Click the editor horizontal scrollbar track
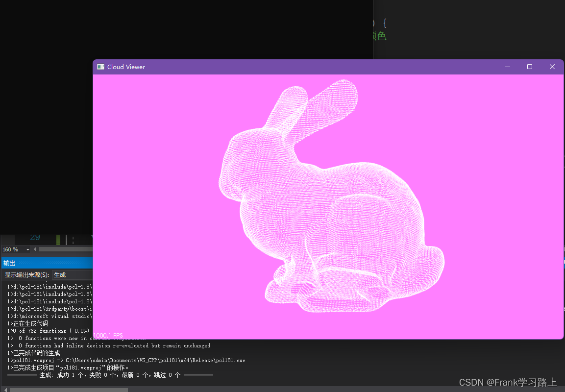Screen dimensions: 565x392 point(66,249)
